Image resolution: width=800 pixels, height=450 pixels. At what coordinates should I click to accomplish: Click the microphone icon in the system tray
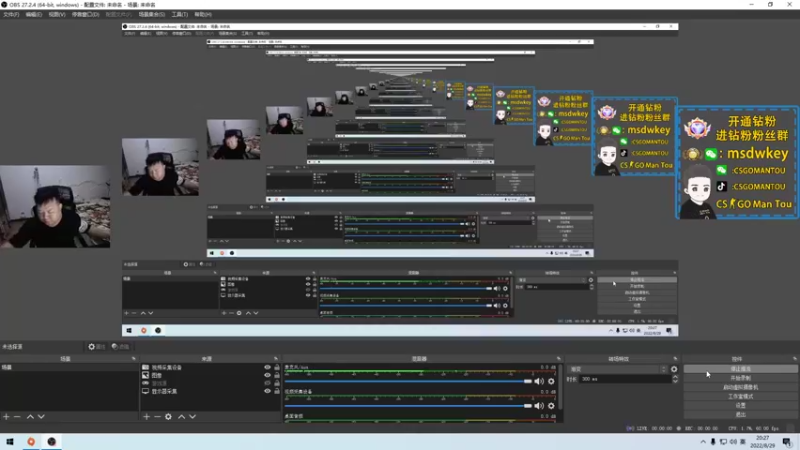click(x=713, y=442)
